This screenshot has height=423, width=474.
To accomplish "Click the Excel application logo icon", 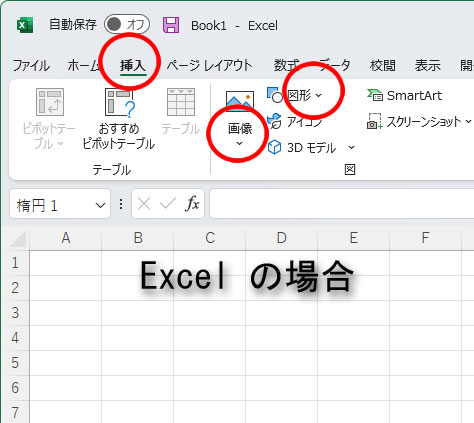I will pyautogui.click(x=25, y=25).
